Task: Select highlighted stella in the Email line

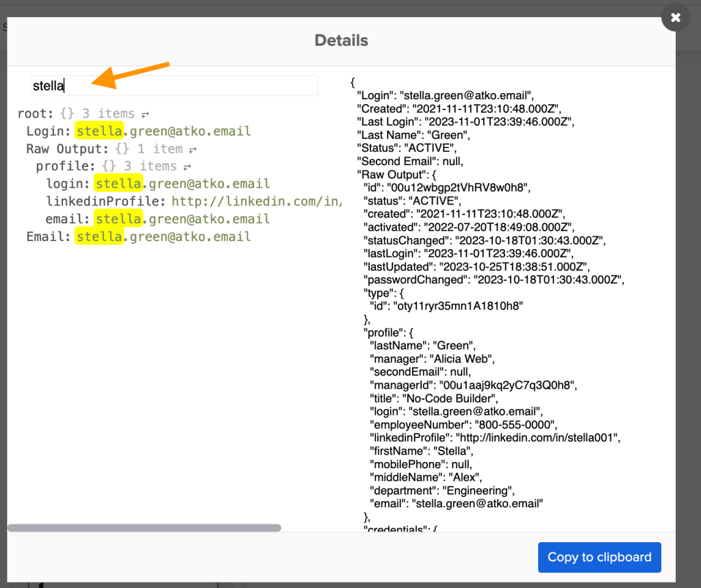Action: click(x=99, y=235)
